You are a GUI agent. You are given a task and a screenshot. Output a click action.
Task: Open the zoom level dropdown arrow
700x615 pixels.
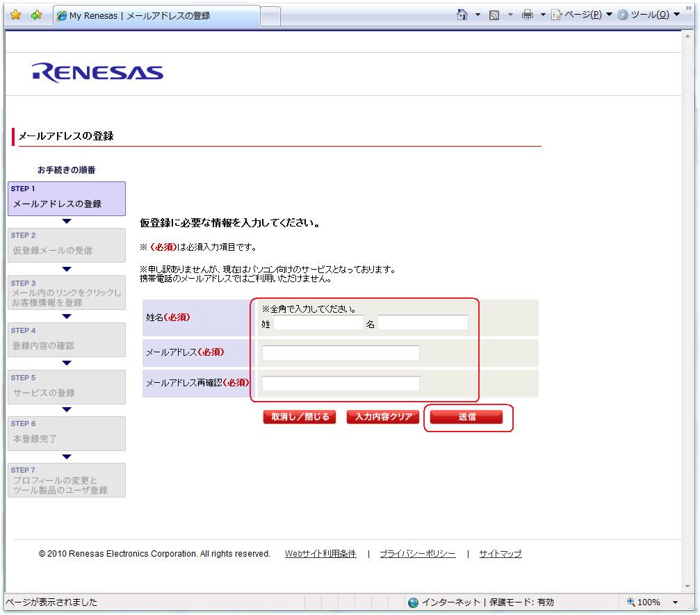pyautogui.click(x=675, y=602)
